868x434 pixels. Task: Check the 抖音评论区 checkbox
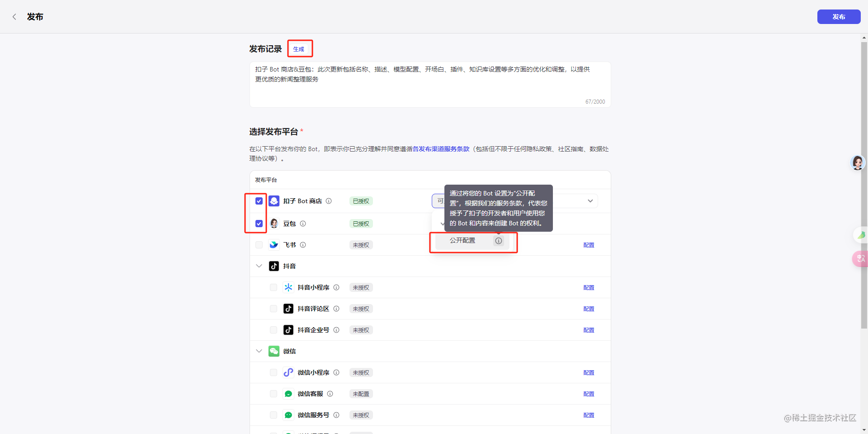pyautogui.click(x=274, y=309)
